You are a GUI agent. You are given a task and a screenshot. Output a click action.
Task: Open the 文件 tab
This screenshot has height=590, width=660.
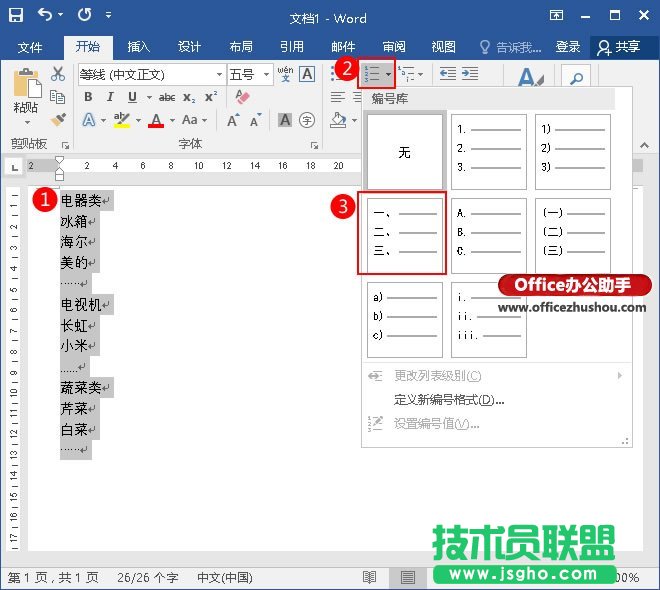30,47
